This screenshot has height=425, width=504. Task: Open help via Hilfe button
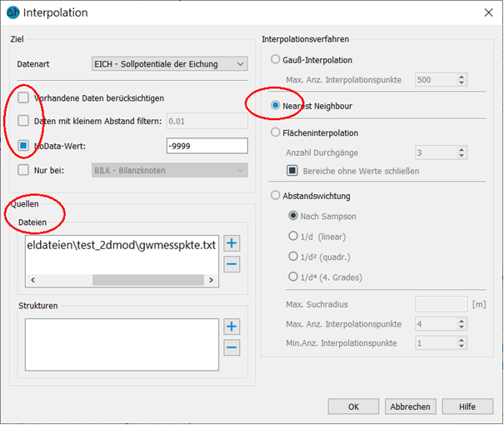click(x=466, y=407)
